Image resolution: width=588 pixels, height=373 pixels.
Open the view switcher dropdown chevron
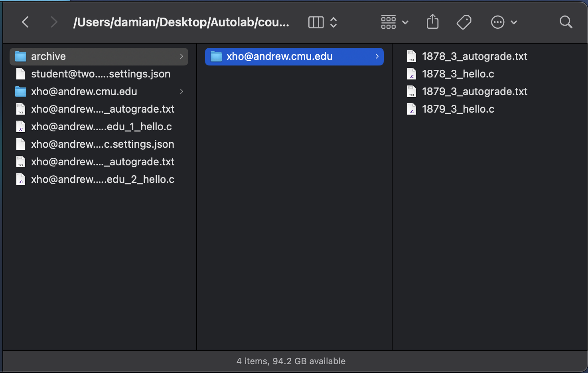click(x=333, y=22)
